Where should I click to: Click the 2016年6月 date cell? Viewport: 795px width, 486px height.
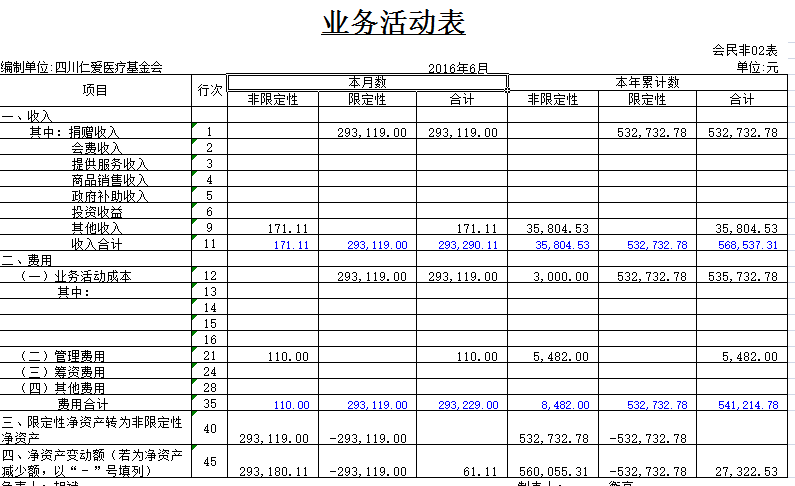tap(458, 67)
